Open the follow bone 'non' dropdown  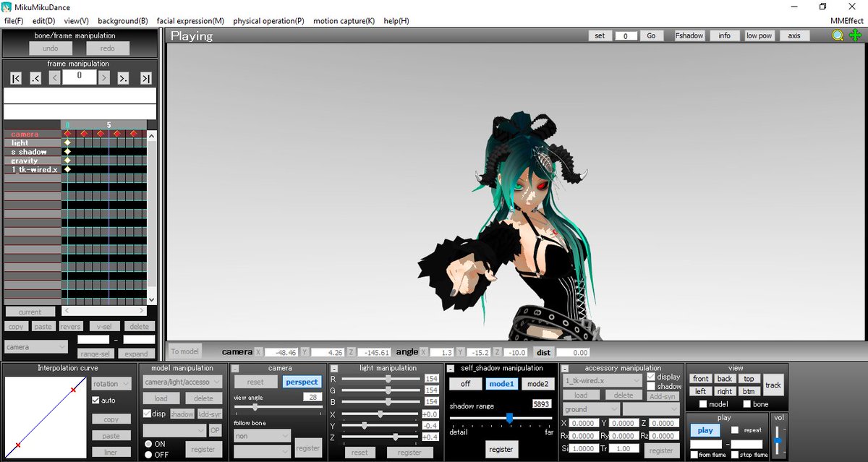pos(262,436)
